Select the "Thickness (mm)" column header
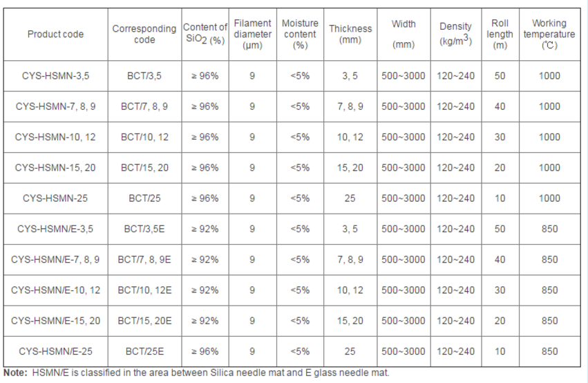The height and width of the screenshot is (383, 588). click(350, 35)
